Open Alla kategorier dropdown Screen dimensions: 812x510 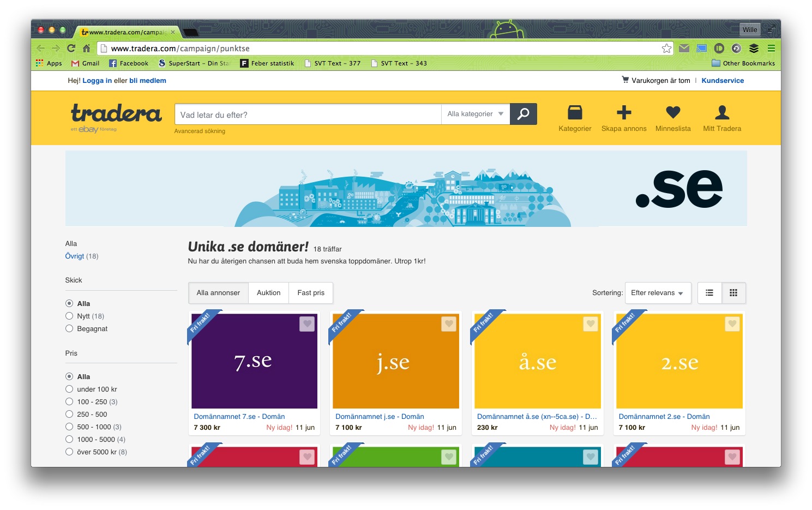[x=476, y=114]
